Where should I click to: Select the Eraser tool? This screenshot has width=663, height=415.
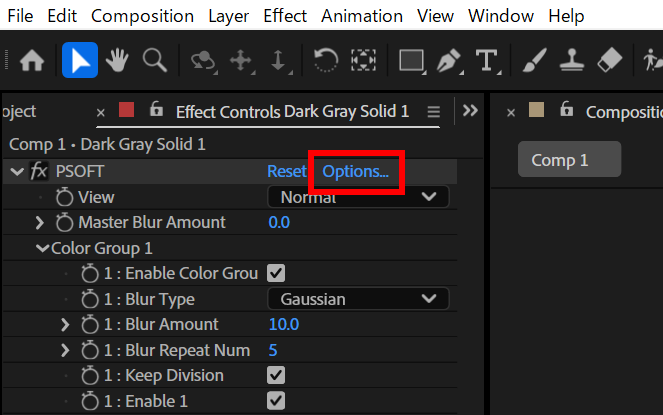609,61
